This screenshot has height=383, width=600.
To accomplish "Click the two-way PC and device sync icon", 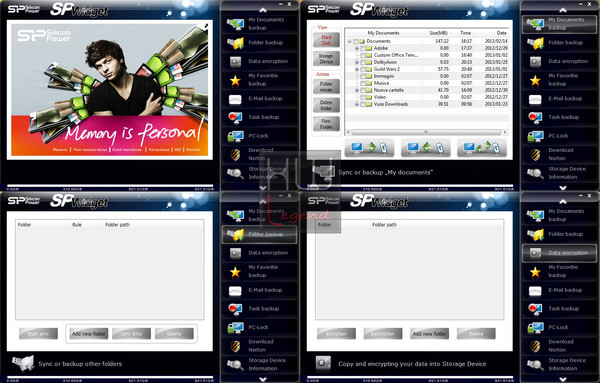I will (482, 148).
